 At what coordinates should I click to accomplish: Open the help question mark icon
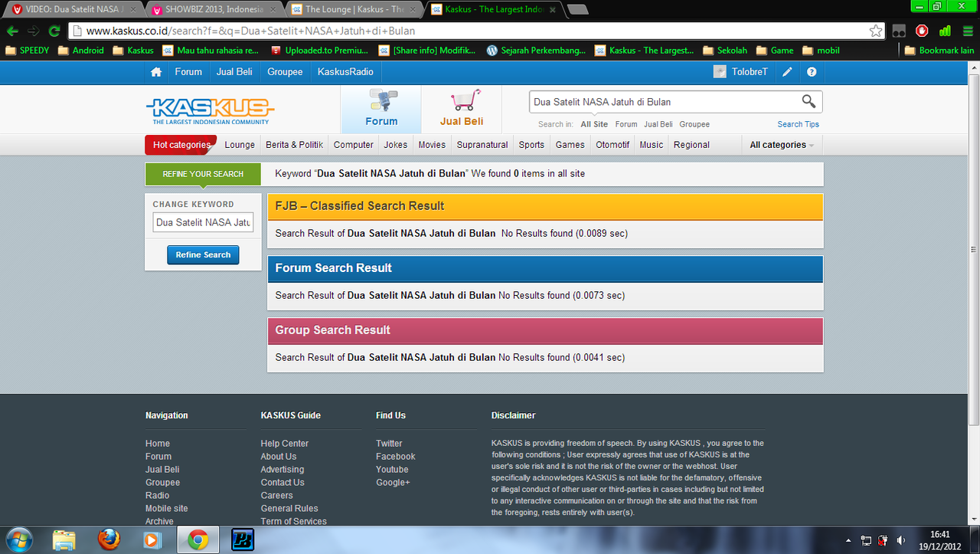(x=812, y=72)
